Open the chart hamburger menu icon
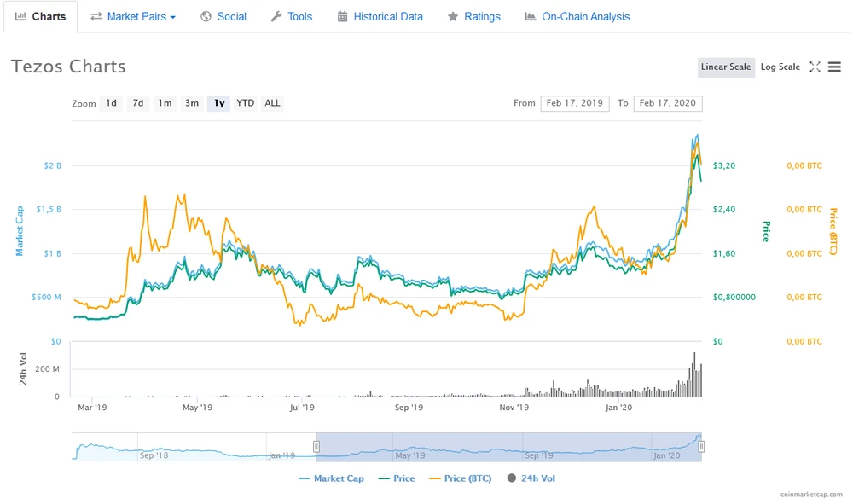853x504 pixels. tap(834, 67)
